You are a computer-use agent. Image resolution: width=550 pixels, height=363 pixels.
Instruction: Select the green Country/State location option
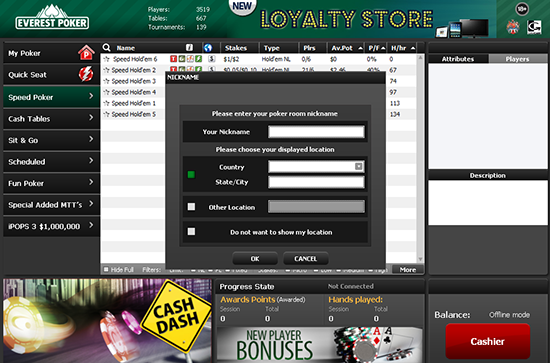(191, 174)
